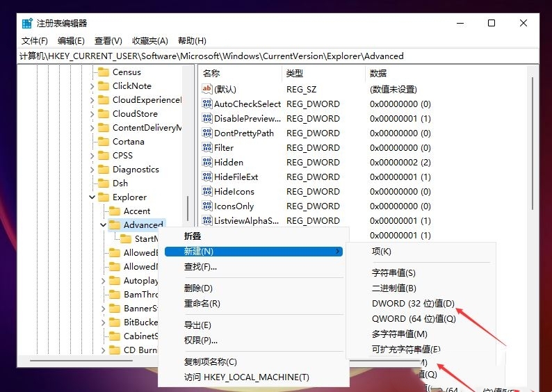Viewport: 552px width, 392px height.
Task: Click the registry path address bar
Action: pyautogui.click(x=278, y=56)
